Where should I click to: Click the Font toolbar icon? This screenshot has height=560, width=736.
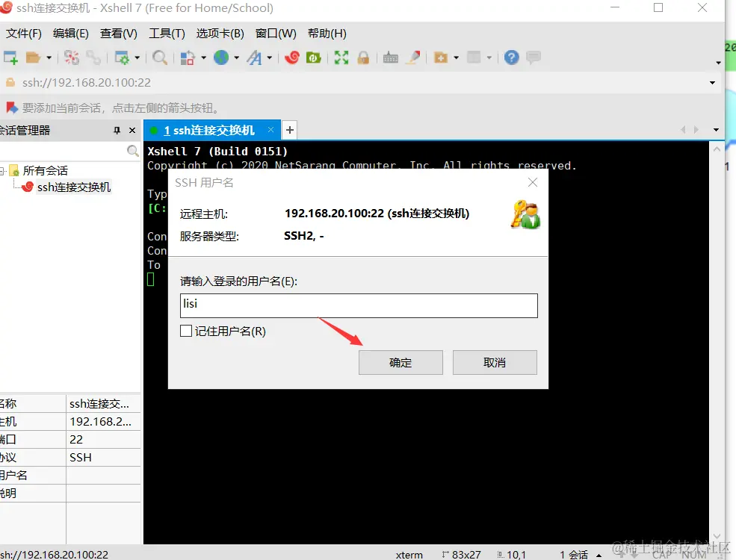(254, 57)
